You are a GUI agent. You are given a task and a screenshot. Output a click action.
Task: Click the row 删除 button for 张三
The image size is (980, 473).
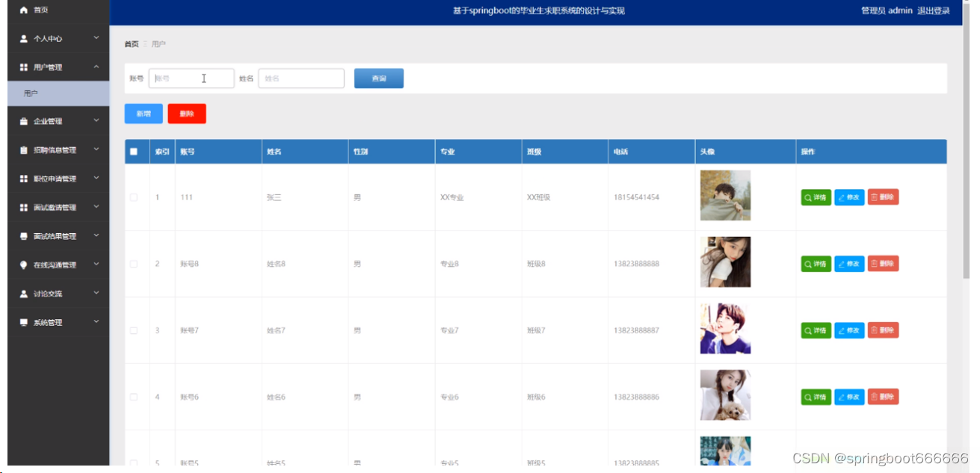pyautogui.click(x=883, y=197)
